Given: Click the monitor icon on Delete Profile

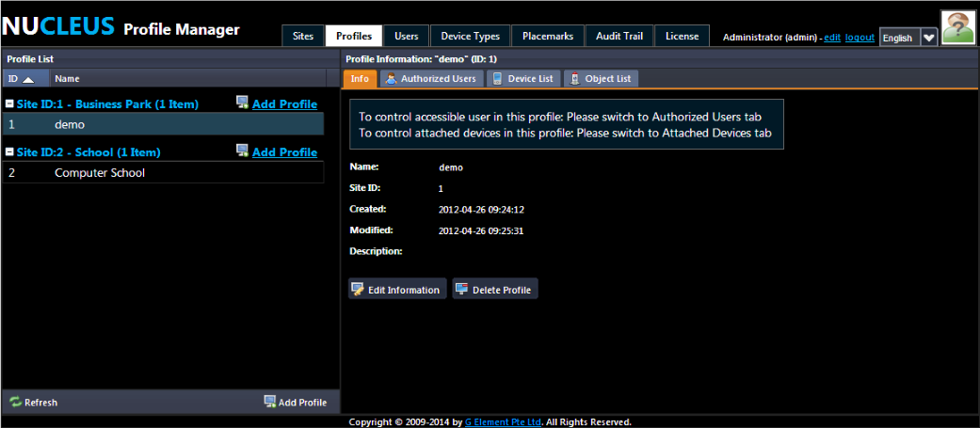Looking at the screenshot, I should (x=462, y=289).
